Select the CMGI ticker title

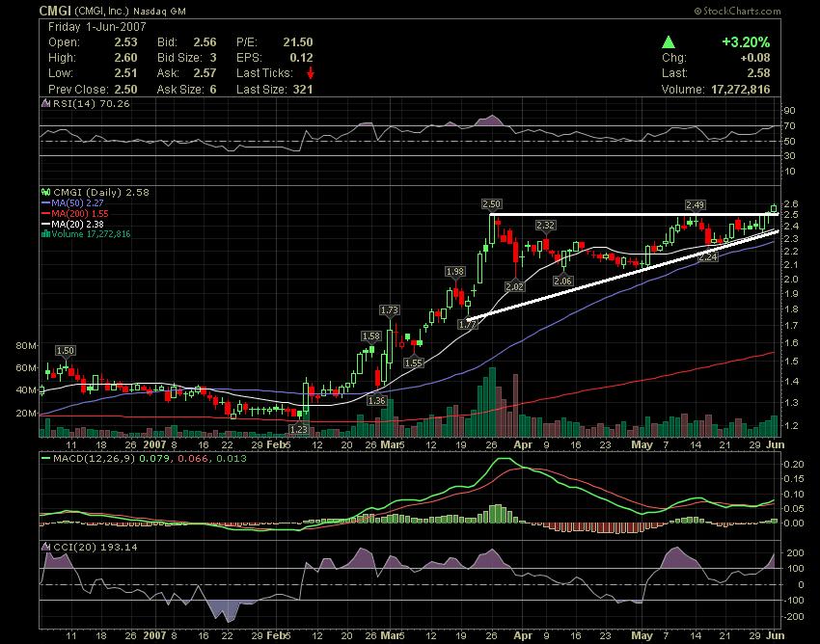55,11
